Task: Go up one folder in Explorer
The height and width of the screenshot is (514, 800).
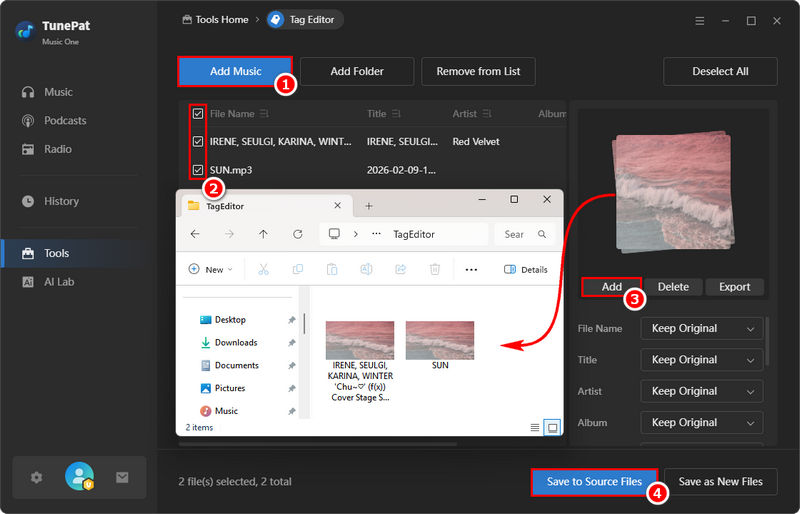Action: pyautogui.click(x=263, y=234)
